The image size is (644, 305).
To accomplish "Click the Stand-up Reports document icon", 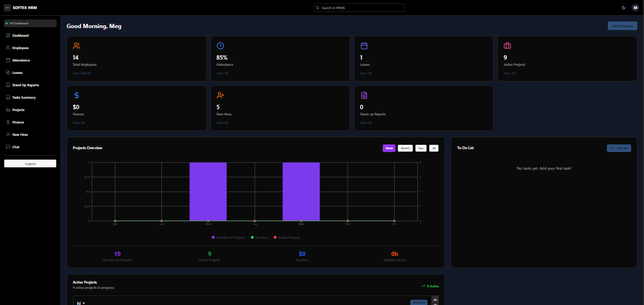I will pos(364,95).
